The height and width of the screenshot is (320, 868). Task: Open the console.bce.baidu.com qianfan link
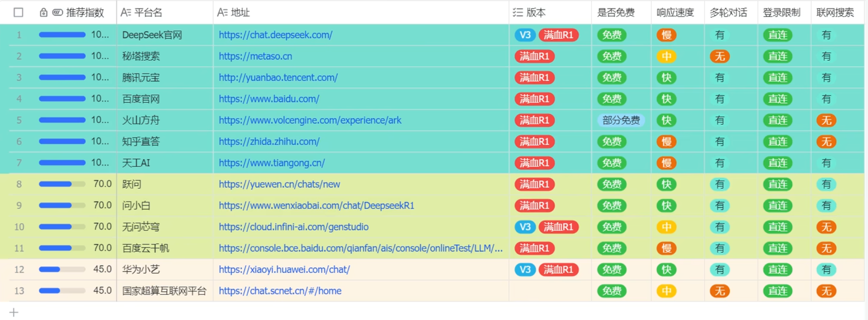[x=361, y=248]
